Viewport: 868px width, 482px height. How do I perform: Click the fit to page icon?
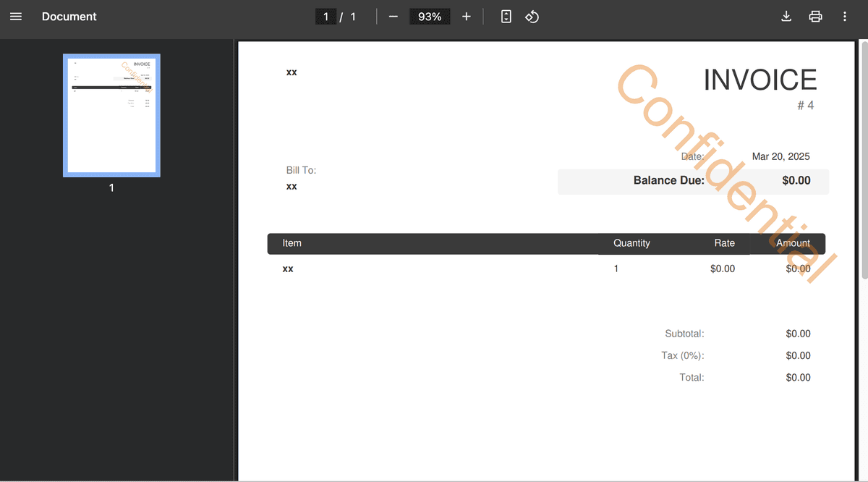506,17
